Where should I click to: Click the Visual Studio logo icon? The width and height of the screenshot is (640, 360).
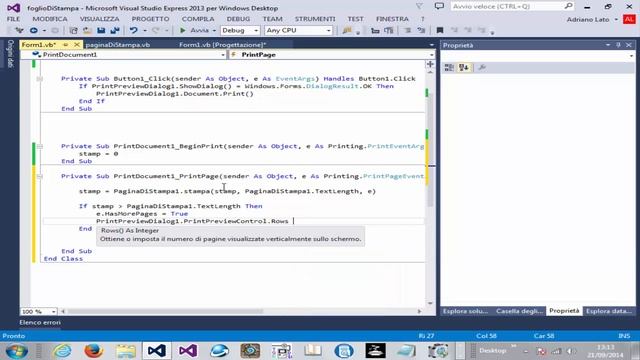(13, 8)
